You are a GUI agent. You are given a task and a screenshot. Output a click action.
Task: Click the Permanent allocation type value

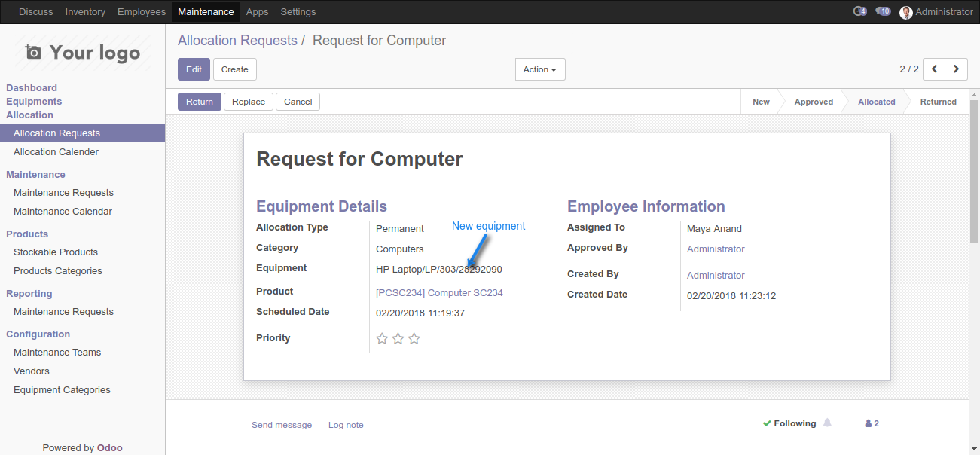[x=400, y=229]
